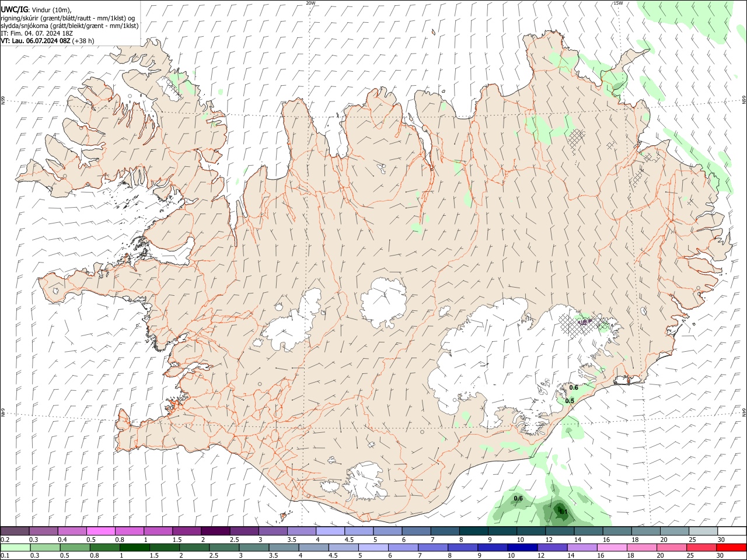Click the '66N' latitude label on the right edge
Screen dimensions: 747x560
point(744,100)
